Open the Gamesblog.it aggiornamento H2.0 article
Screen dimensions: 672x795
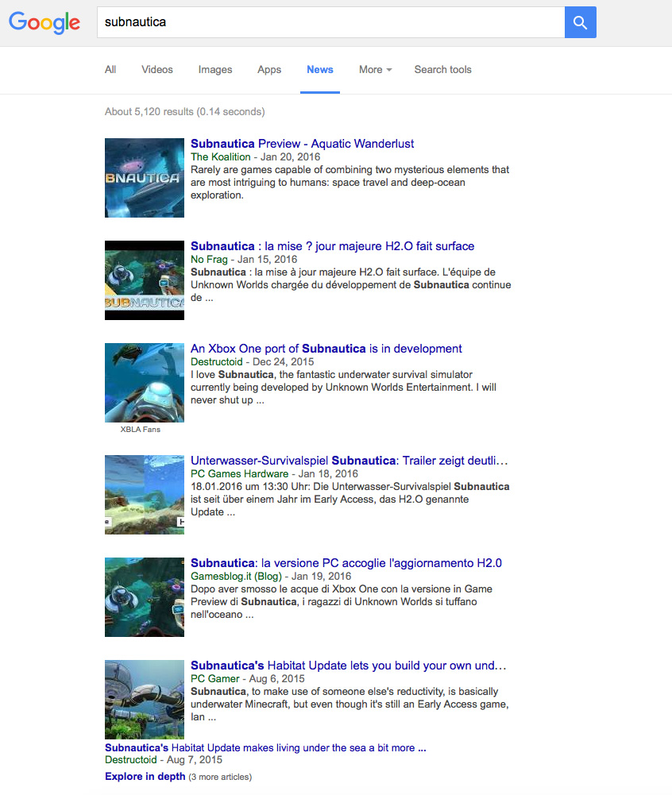346,563
